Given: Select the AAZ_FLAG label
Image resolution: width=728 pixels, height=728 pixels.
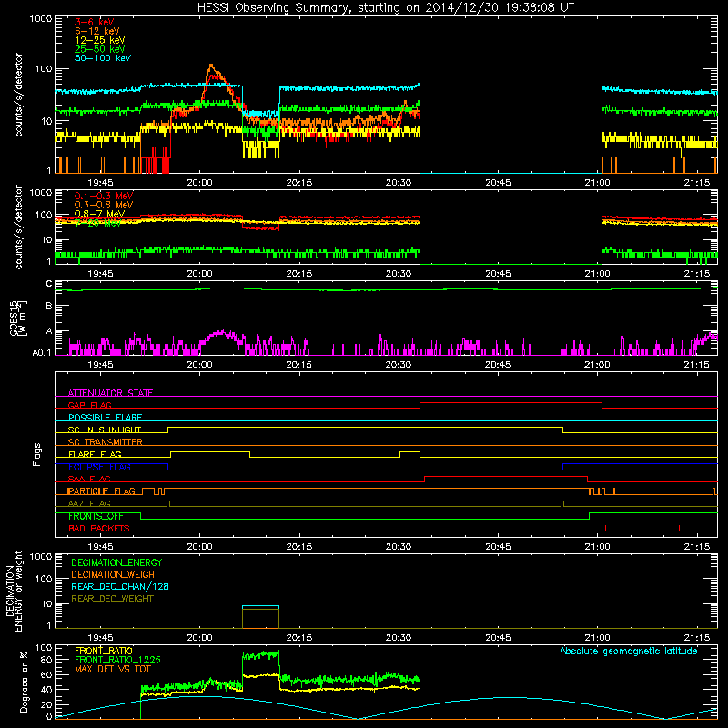Looking at the screenshot, I should click(89, 503).
